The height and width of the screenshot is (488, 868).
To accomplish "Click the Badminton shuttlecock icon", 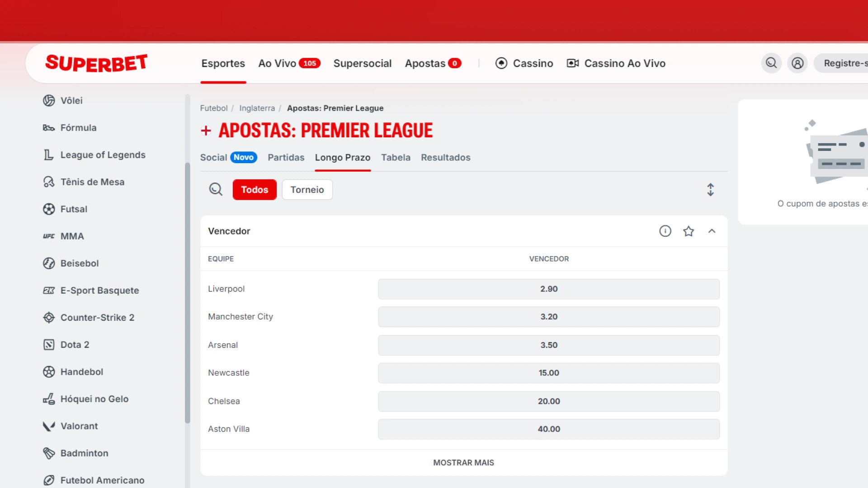I will [49, 453].
